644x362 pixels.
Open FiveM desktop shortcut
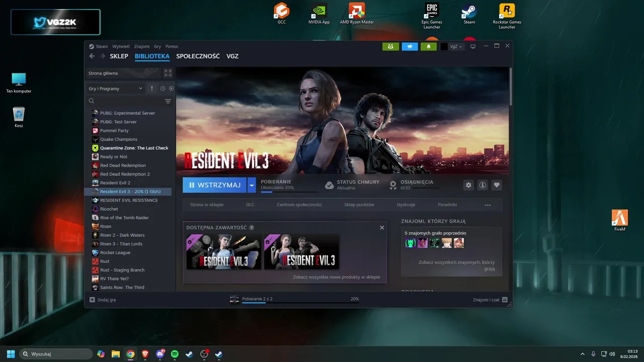(620, 221)
